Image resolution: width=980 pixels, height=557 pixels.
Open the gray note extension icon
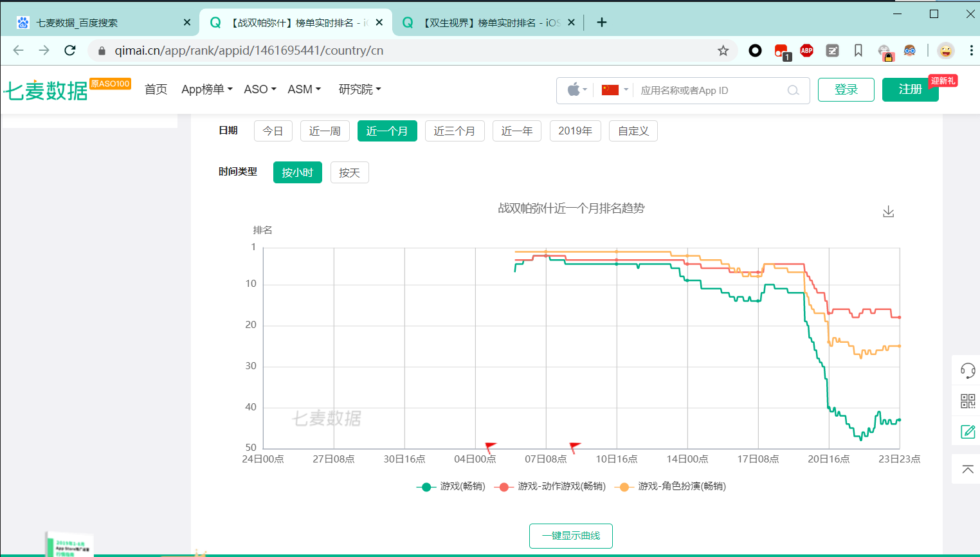click(832, 50)
